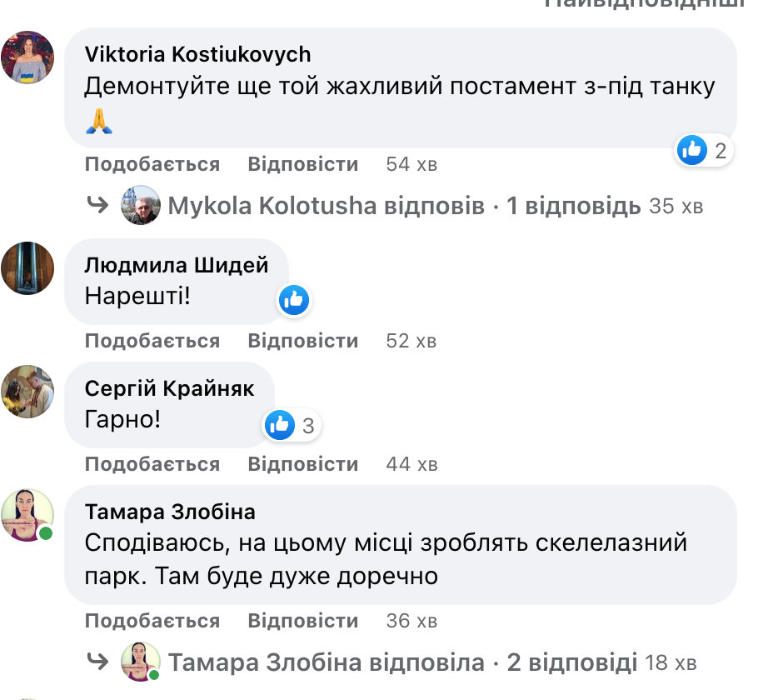The width and height of the screenshot is (758, 700).
Task: Like Viktoria Kostiukovych's comment
Action: click(152, 164)
